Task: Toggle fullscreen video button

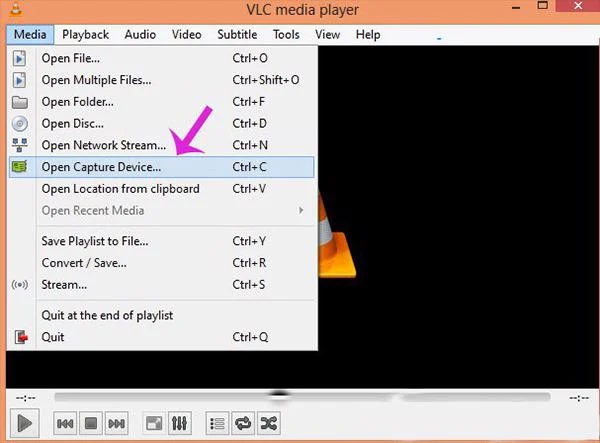Action: tap(154, 423)
